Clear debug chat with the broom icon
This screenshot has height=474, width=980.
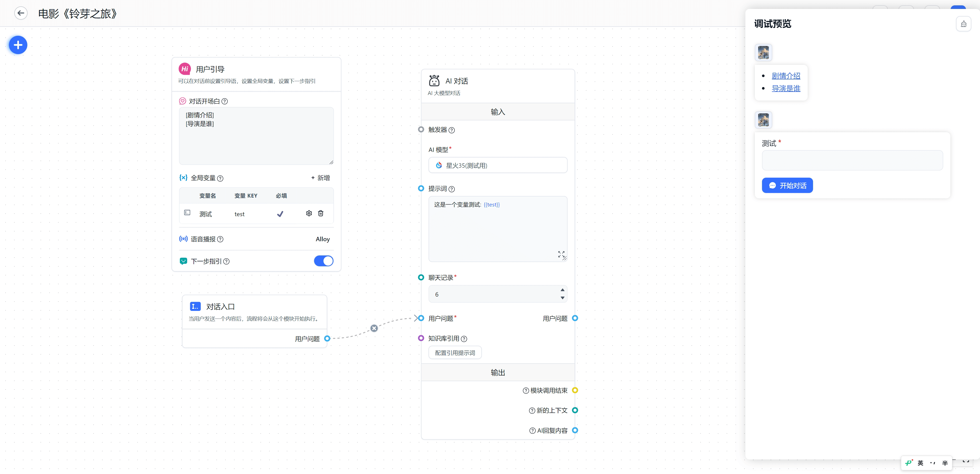(x=963, y=24)
